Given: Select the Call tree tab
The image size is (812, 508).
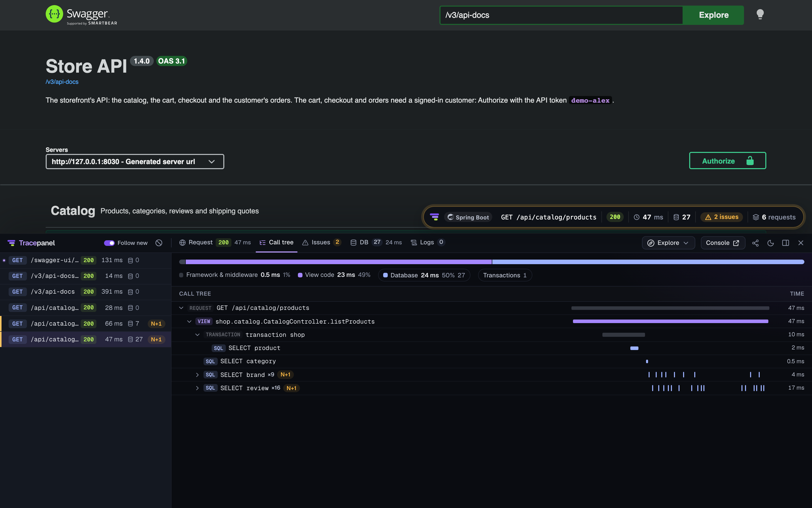Looking at the screenshot, I should point(277,242).
